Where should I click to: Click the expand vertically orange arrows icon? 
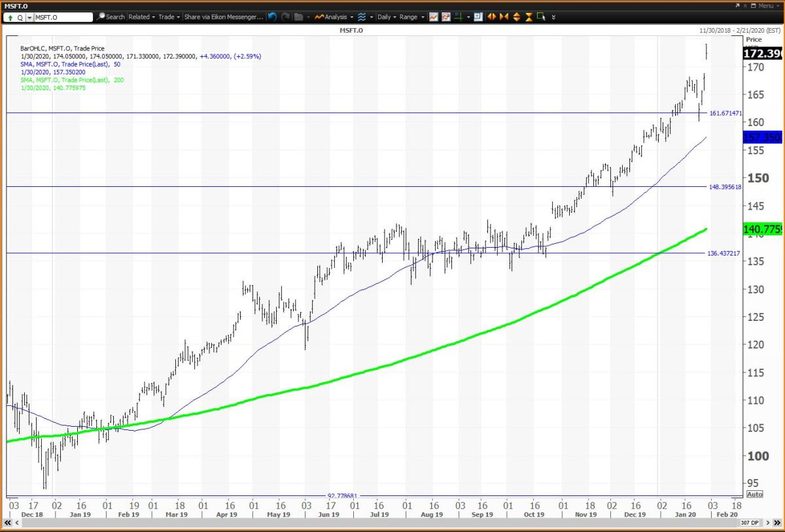(517, 17)
